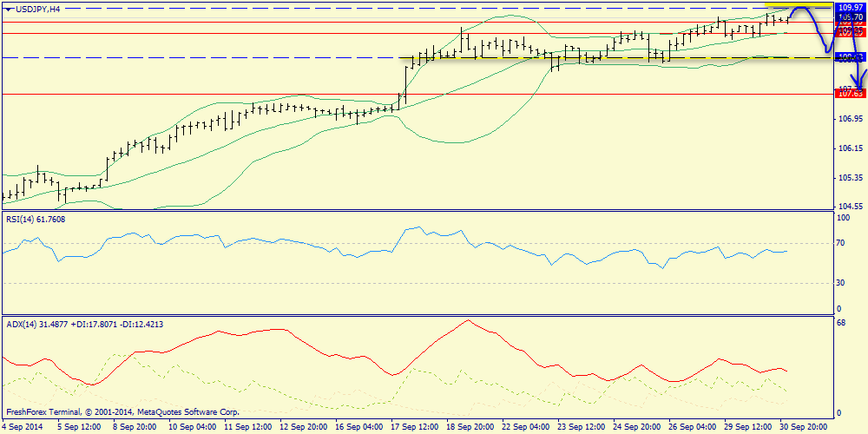This screenshot has width=868, height=434.
Task: Select the USDJPY,H4 chart title
Action: (x=37, y=10)
